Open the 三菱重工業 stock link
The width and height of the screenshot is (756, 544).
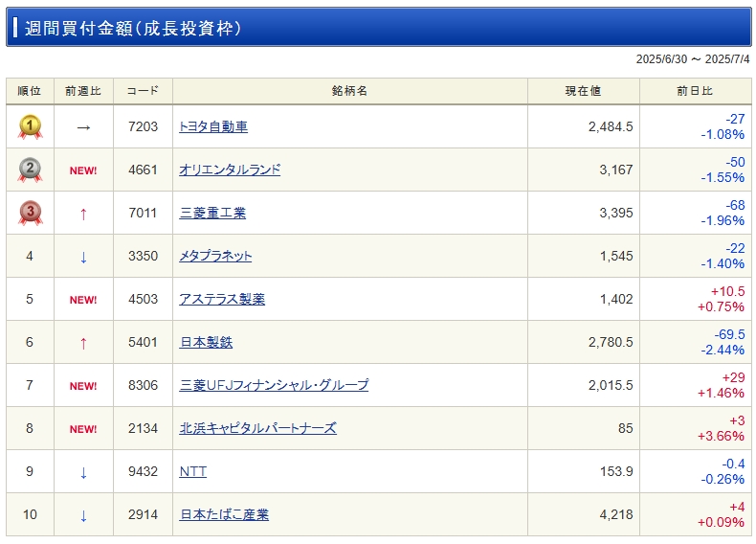pos(212,213)
